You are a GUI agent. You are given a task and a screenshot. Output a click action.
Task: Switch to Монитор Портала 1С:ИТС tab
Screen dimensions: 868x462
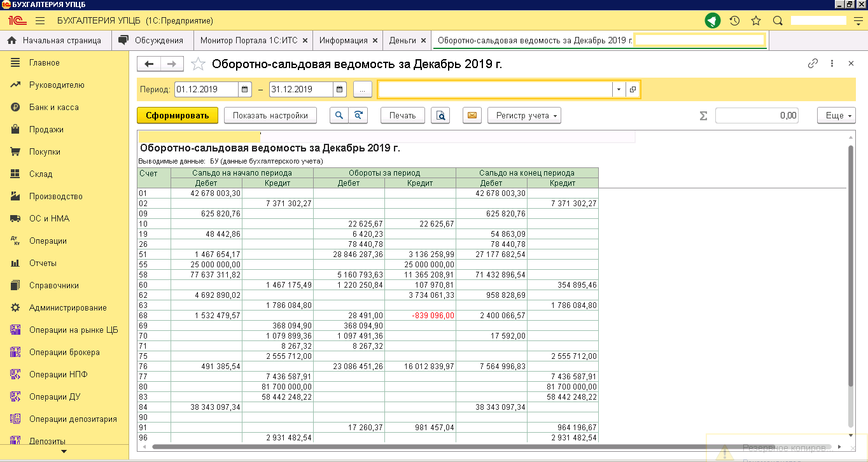click(x=249, y=40)
